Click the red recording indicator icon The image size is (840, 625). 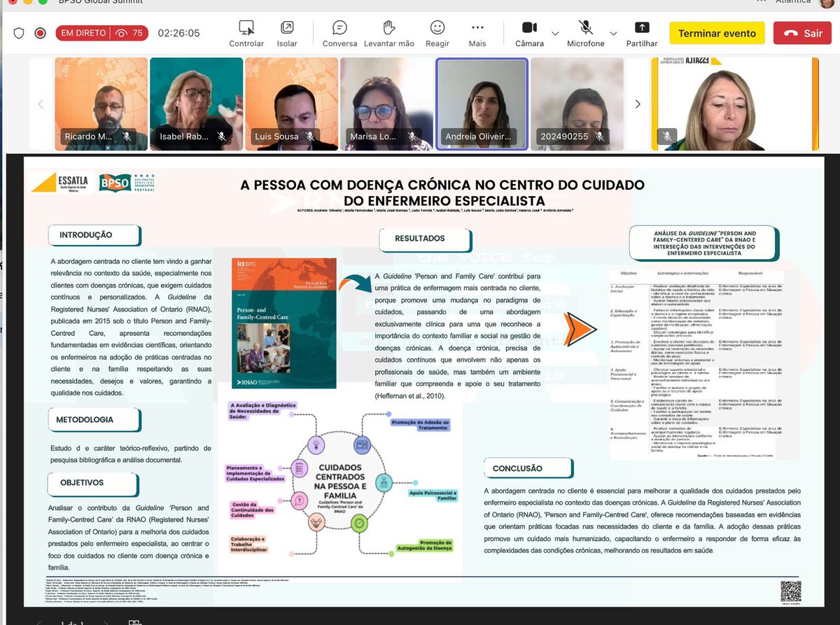click(41, 33)
